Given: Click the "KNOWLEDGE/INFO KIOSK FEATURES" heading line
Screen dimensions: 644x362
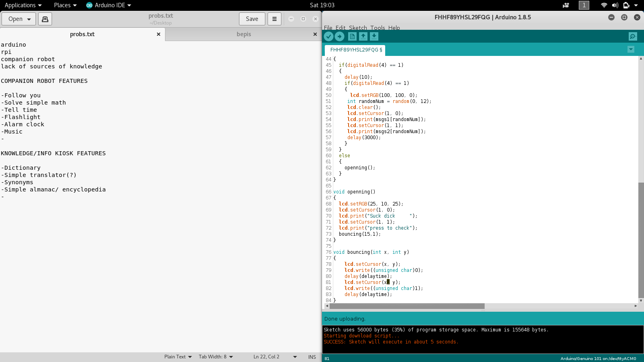Looking at the screenshot, I should tap(53, 153).
